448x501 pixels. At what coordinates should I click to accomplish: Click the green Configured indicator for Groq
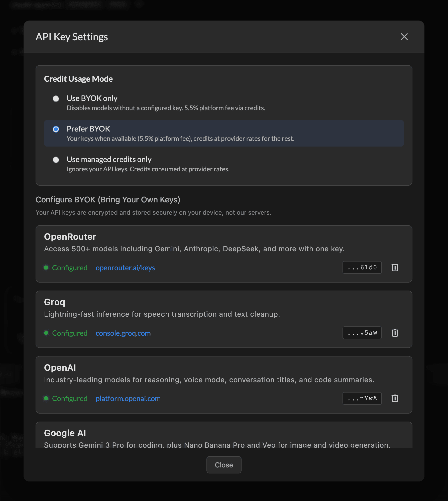[x=46, y=333]
